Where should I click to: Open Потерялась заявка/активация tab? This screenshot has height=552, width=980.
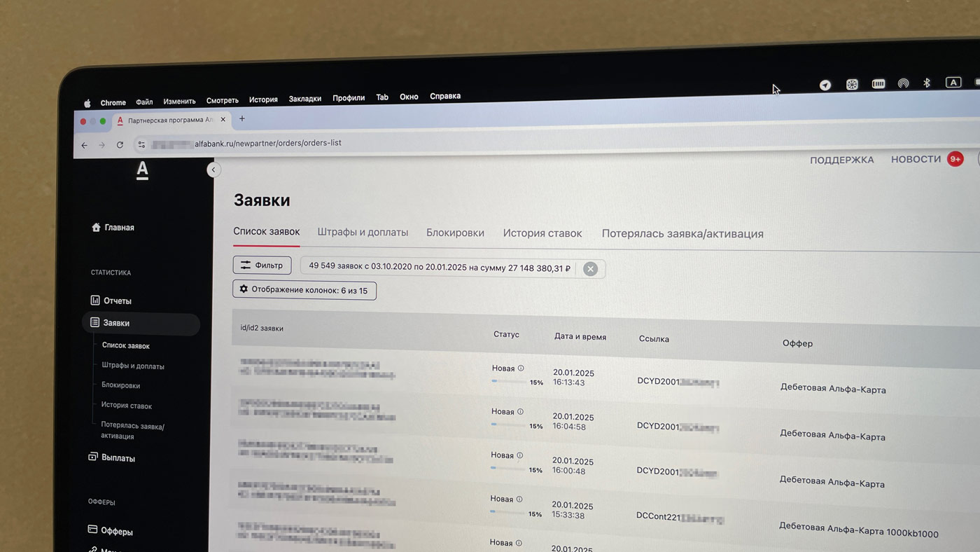coord(682,234)
